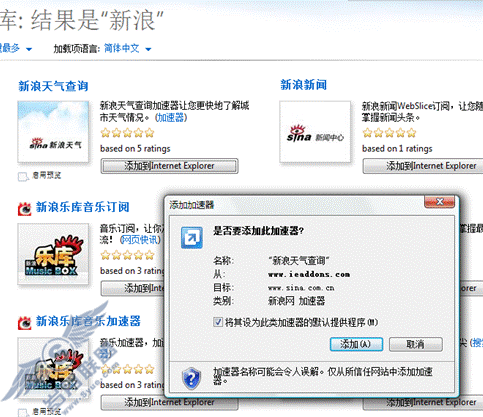Open the 新浪新闻 title link

click(x=304, y=85)
